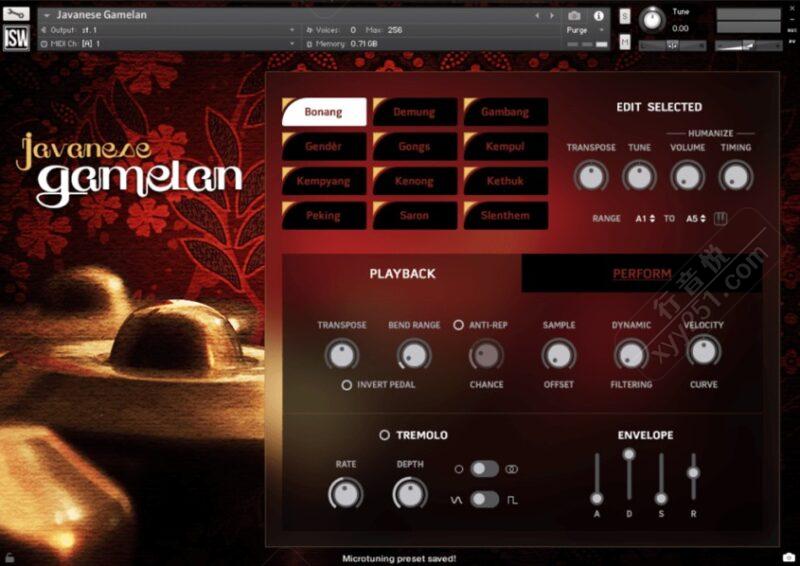Viewport: 800px width, 566px height.
Task: Click the Edit Selected Tune knob
Action: click(x=639, y=177)
